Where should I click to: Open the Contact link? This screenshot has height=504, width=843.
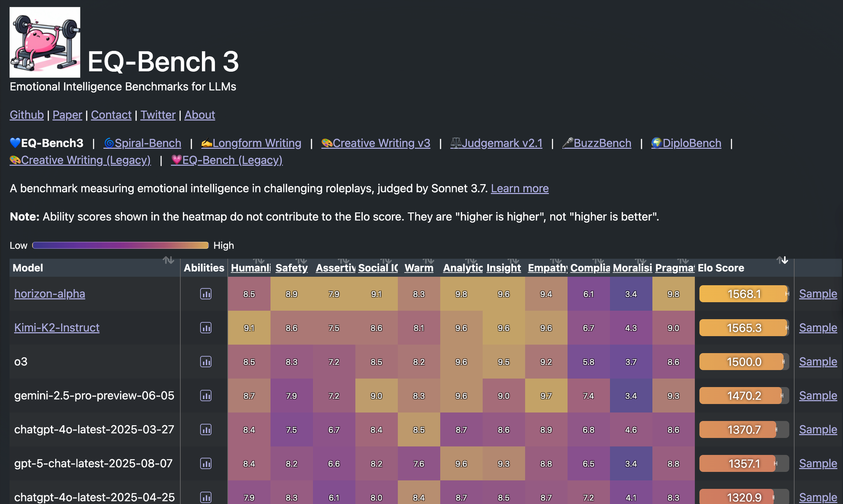pos(111,115)
